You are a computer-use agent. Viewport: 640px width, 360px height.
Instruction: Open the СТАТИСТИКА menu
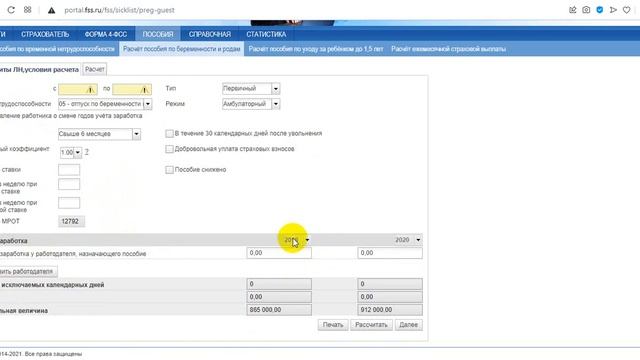pyautogui.click(x=266, y=34)
